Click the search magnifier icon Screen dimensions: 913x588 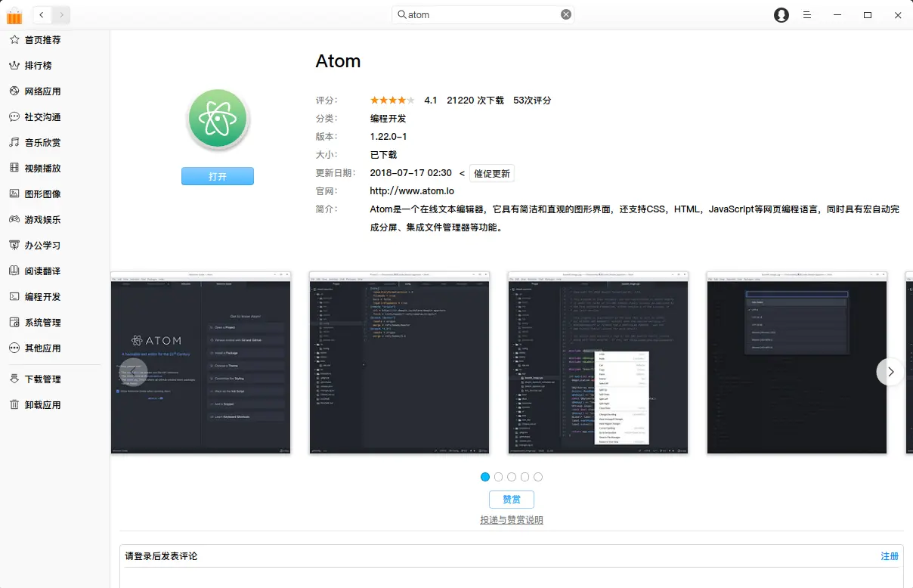(402, 14)
